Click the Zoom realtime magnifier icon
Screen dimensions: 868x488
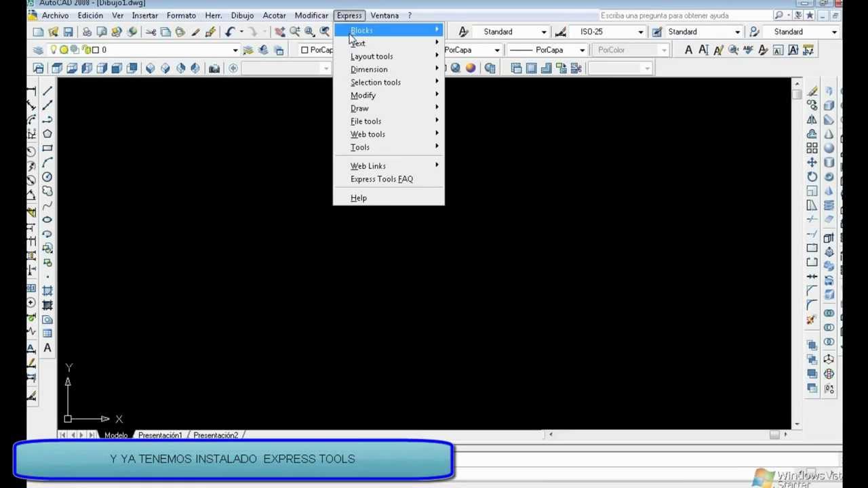294,32
